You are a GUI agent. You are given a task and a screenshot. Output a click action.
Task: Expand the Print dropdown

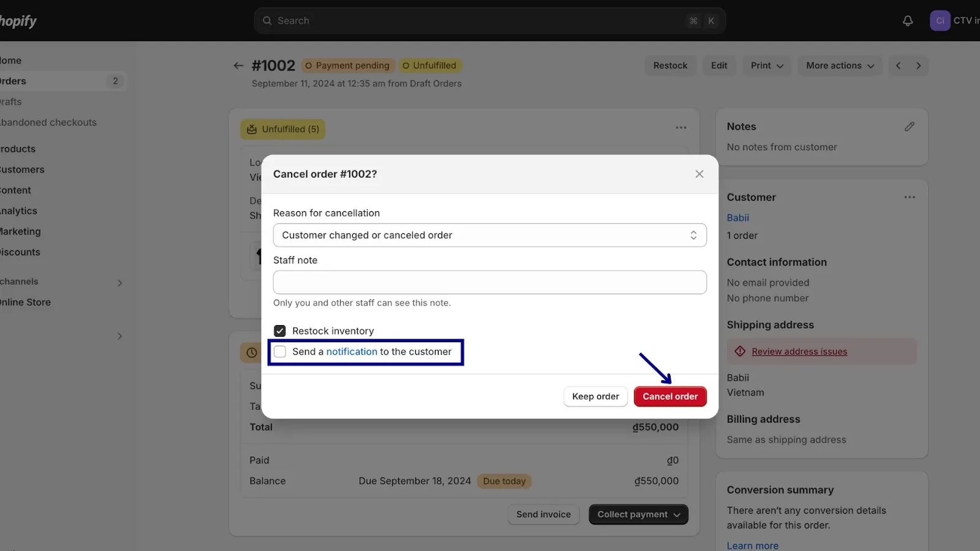[x=767, y=66]
